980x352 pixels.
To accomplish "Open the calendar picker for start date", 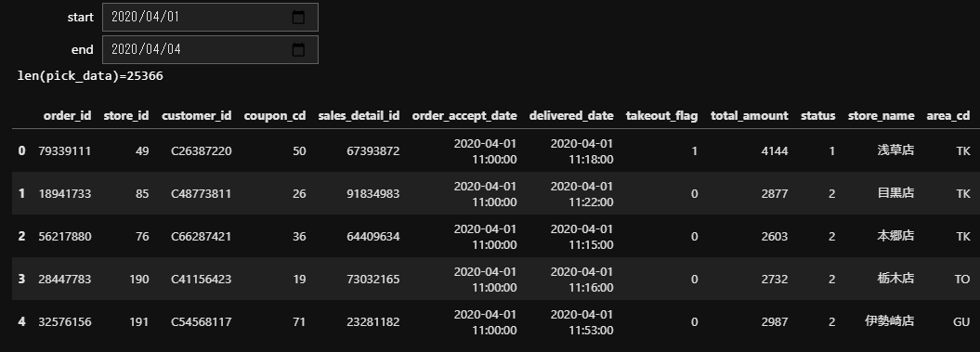I will tap(298, 18).
